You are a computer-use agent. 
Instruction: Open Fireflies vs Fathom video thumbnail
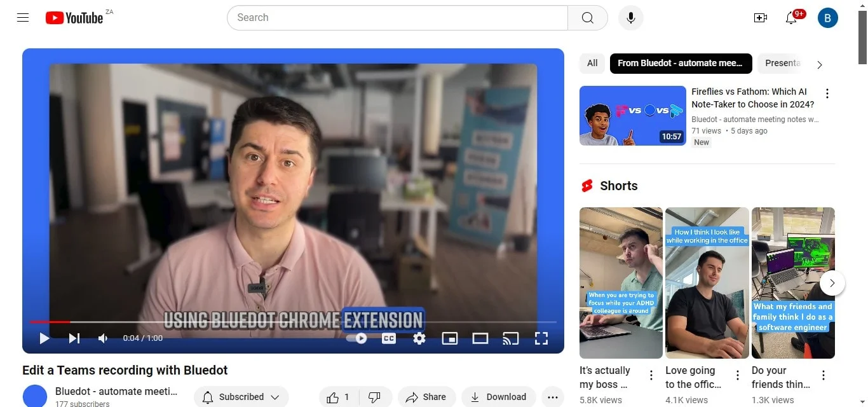pyautogui.click(x=633, y=116)
